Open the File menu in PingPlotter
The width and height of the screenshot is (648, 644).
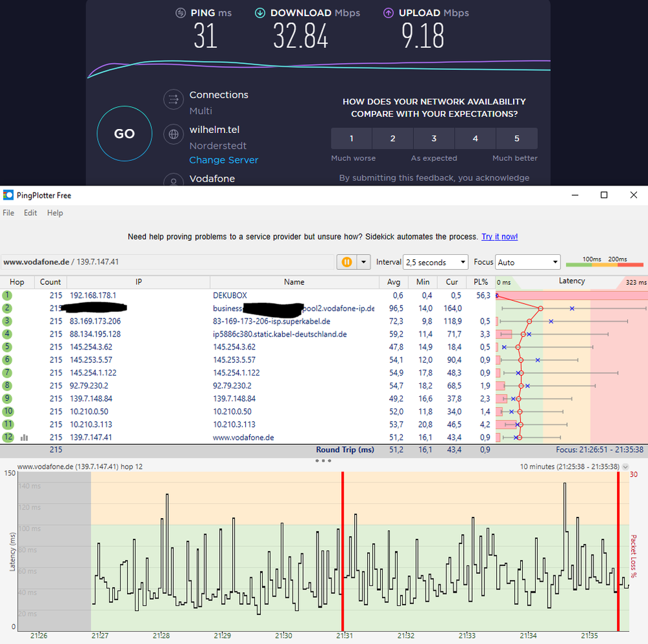(8, 213)
